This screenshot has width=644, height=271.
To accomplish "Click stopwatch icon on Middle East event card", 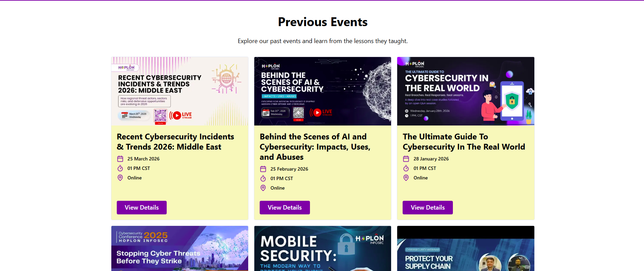I will (120, 168).
